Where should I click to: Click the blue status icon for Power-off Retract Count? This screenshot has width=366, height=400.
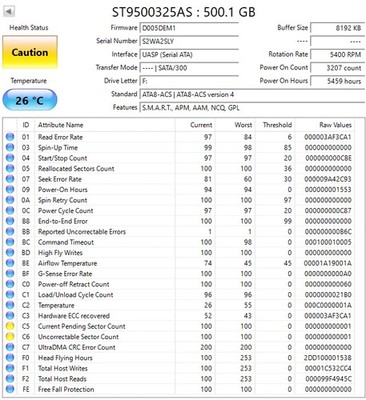pos(10,284)
